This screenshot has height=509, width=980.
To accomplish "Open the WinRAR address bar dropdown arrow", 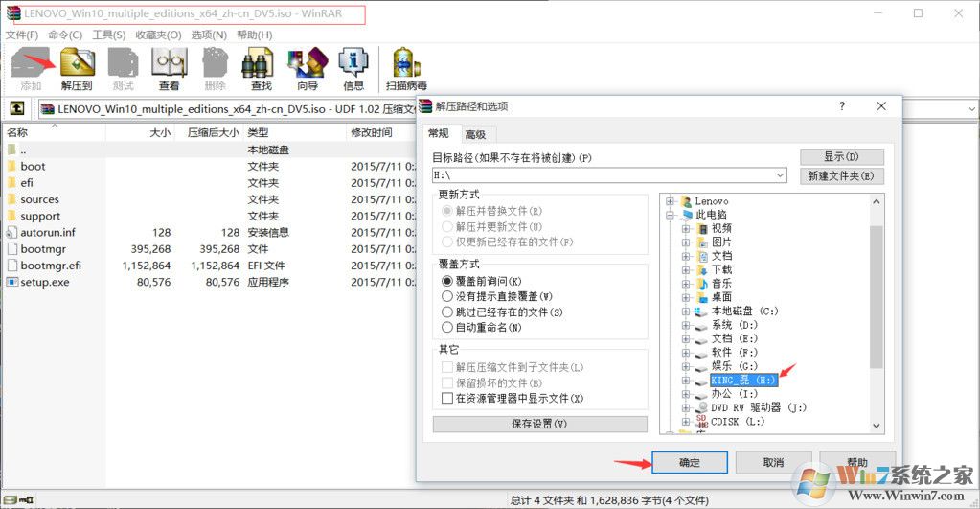I will click(972, 109).
